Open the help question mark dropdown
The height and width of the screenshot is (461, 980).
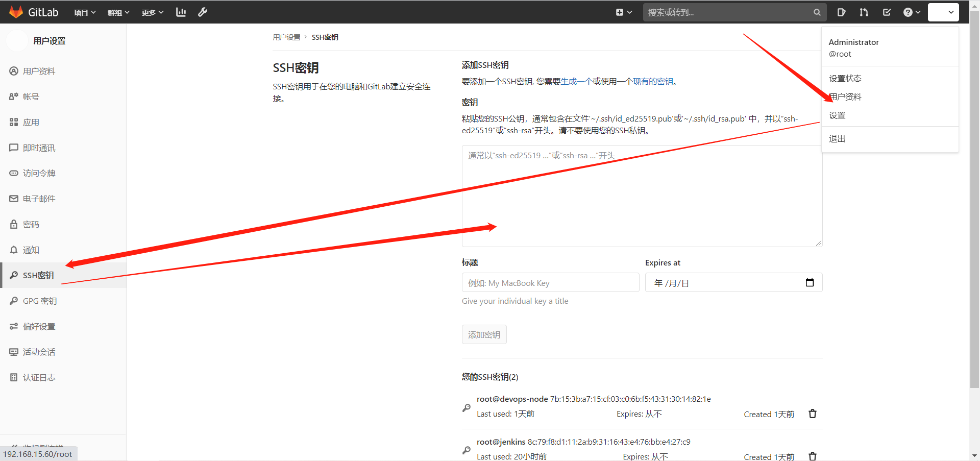click(x=911, y=12)
